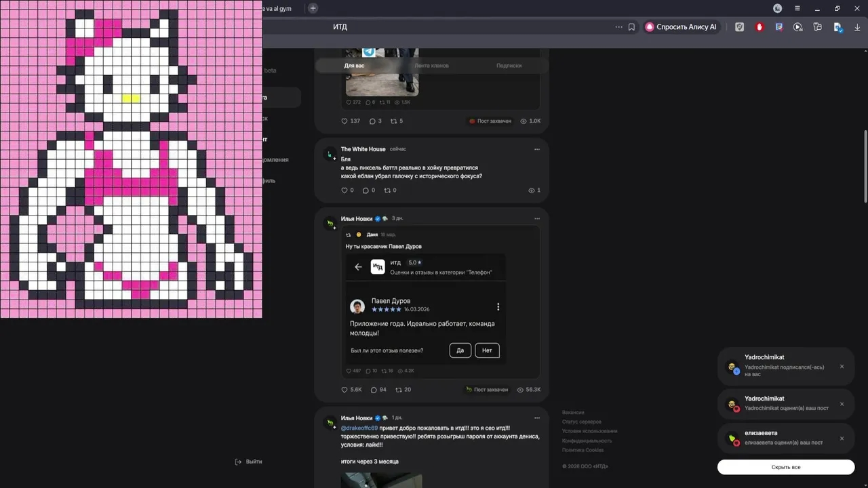Image resolution: width=868 pixels, height=488 pixels.
Task: Click the page vertical scrollbar thumb
Action: coord(865,165)
